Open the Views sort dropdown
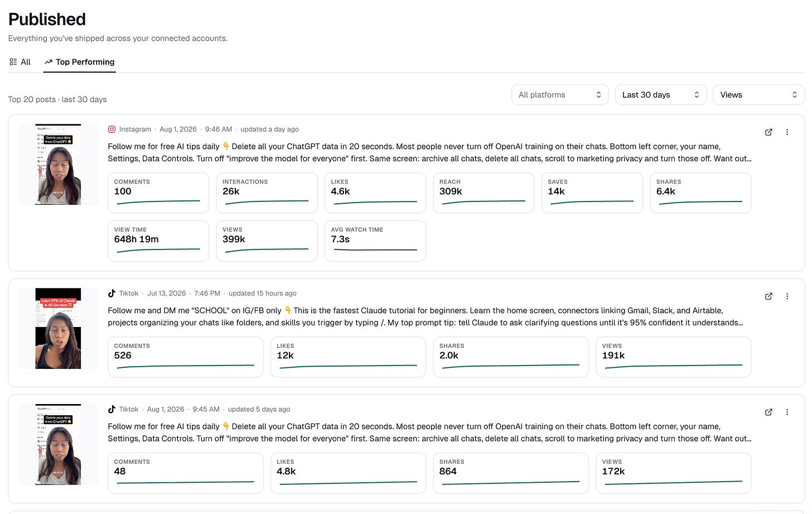812x514 pixels. [758, 95]
